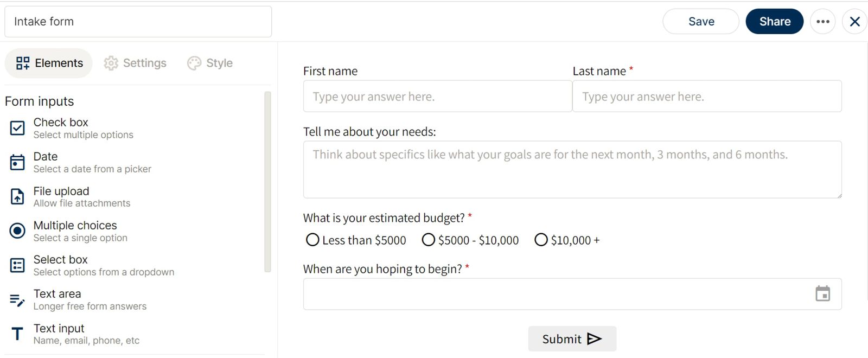
Task: Add the Text input element icon
Action: 17,334
